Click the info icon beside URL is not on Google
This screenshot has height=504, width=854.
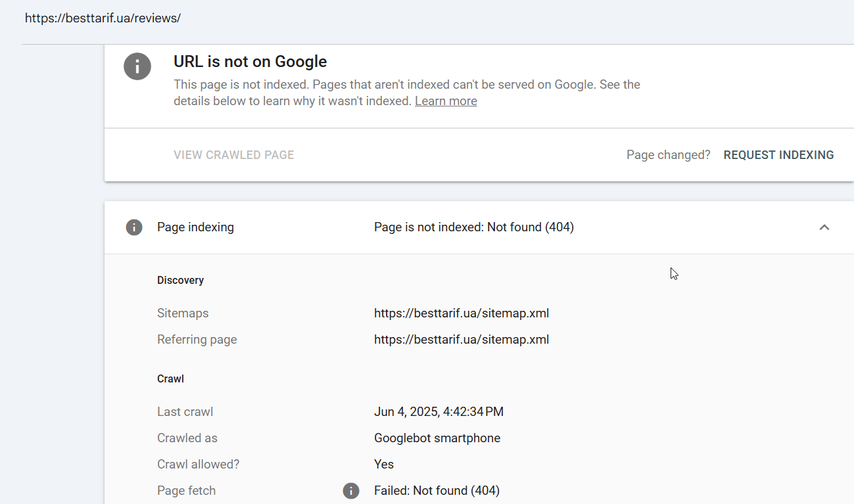pos(137,66)
